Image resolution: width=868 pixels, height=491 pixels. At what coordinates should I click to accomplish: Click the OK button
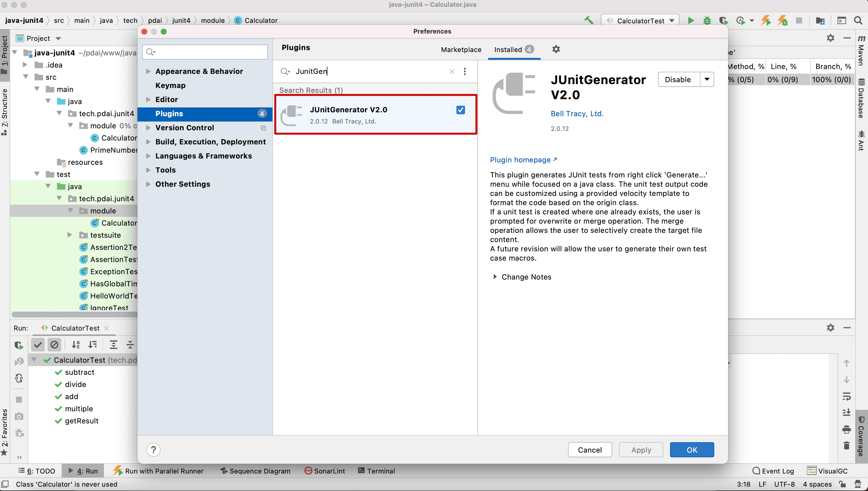click(x=691, y=450)
